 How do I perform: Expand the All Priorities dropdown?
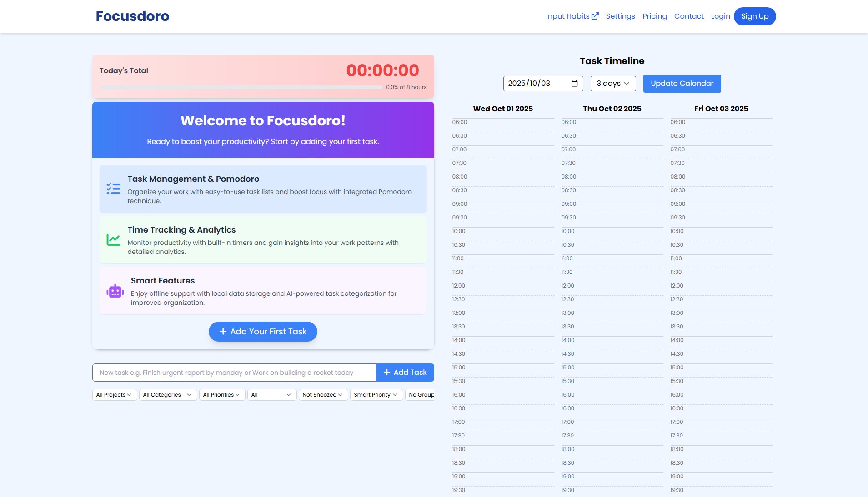tap(221, 395)
